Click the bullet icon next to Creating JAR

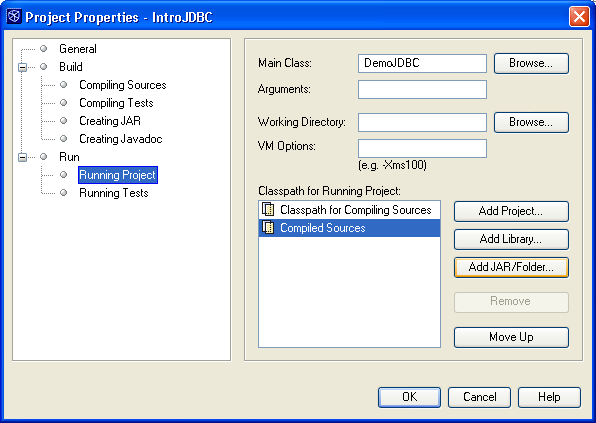pos(63,120)
